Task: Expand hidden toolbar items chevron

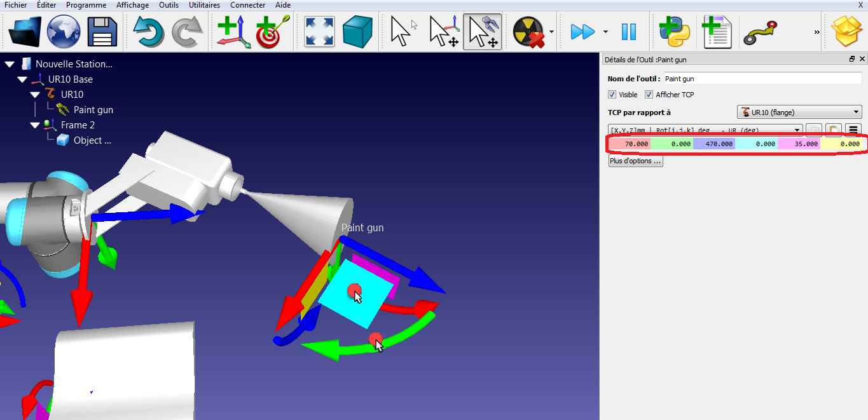Action: tap(816, 31)
